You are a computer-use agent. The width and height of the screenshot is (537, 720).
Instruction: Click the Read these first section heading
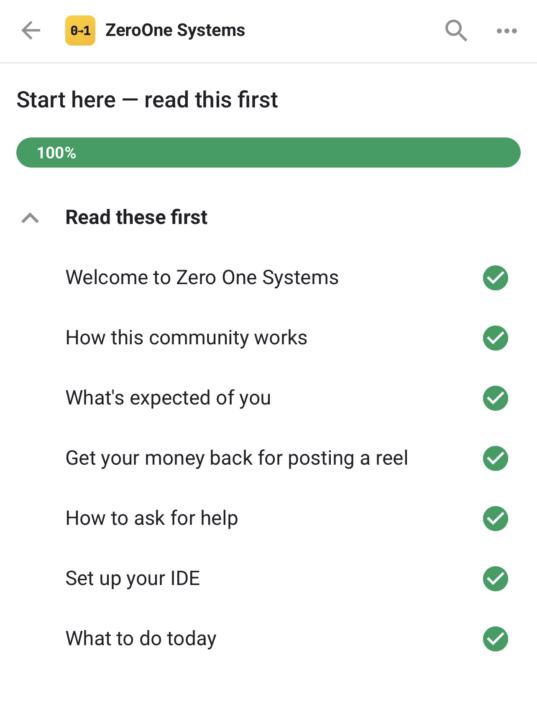pyautogui.click(x=136, y=217)
